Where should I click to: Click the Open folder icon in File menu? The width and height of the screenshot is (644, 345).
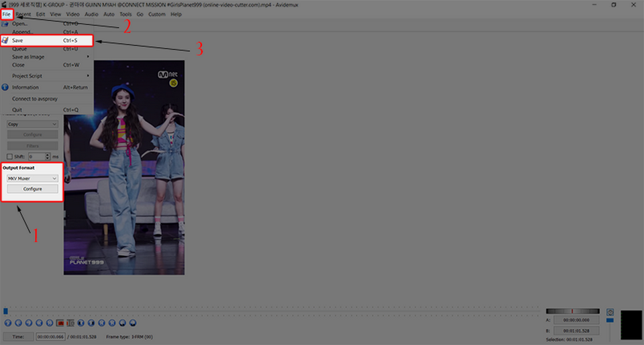[x=5, y=24]
